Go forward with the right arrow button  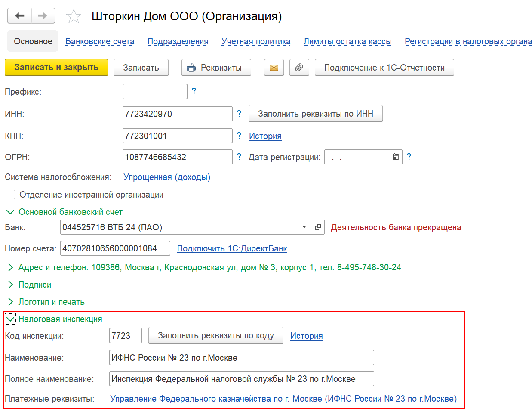click(x=43, y=16)
